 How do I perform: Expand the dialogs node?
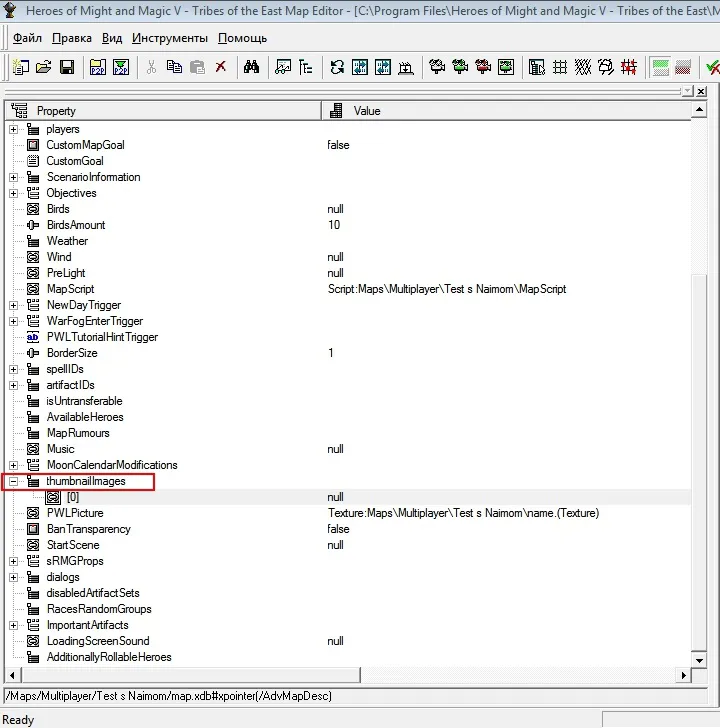tap(13, 577)
